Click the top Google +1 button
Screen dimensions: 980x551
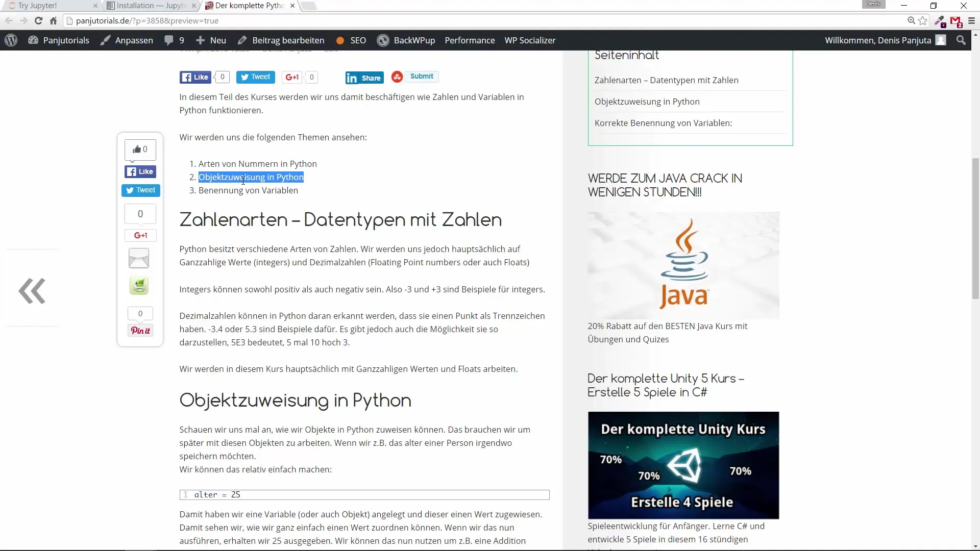tap(292, 77)
